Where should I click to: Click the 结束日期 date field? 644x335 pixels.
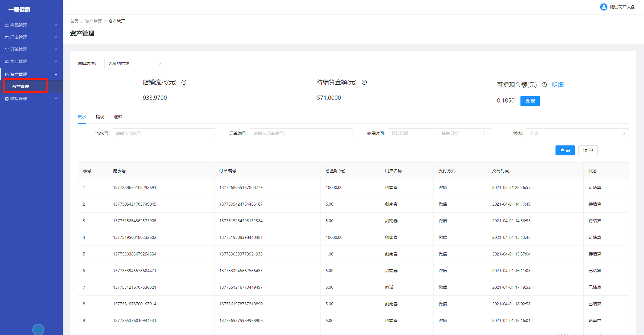[x=461, y=133]
